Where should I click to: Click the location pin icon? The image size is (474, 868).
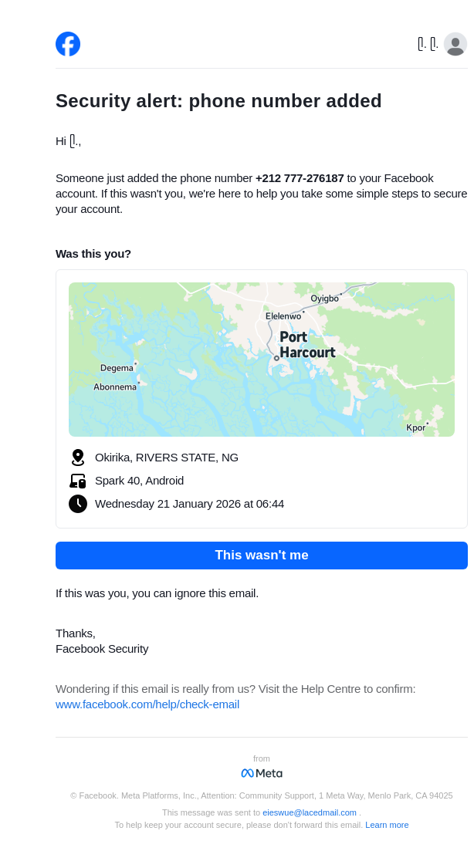click(77, 458)
